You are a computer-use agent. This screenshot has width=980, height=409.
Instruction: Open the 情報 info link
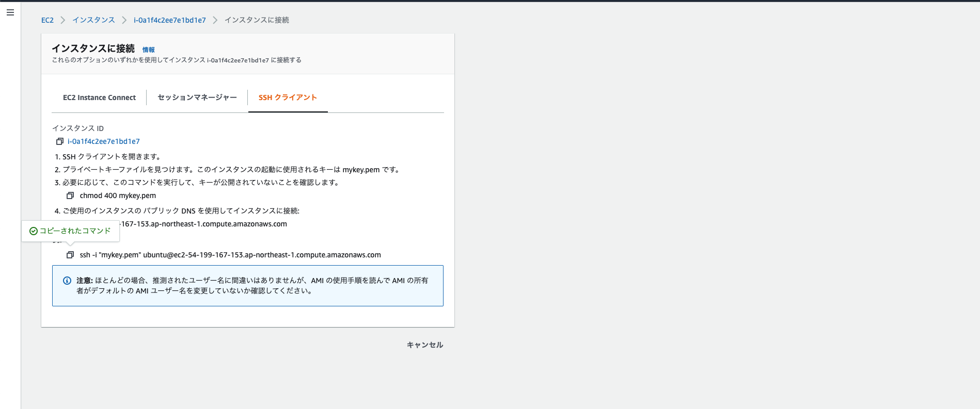pyautogui.click(x=149, y=50)
